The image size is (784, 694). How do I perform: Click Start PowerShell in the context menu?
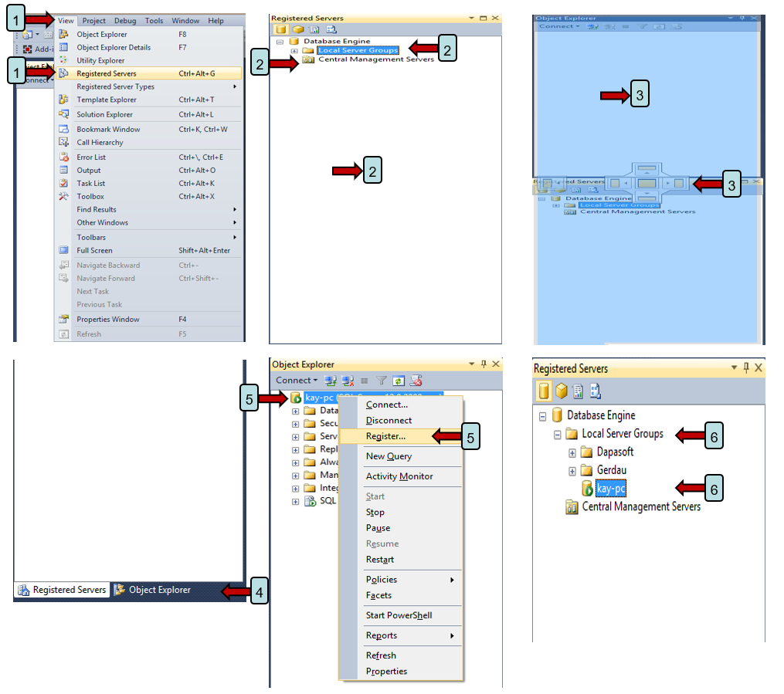click(x=399, y=615)
